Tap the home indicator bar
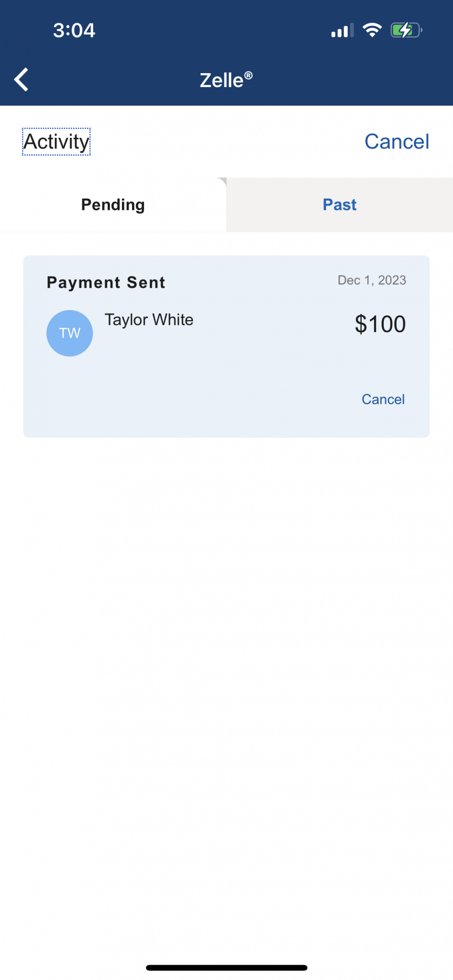The height and width of the screenshot is (980, 453). coord(226,968)
